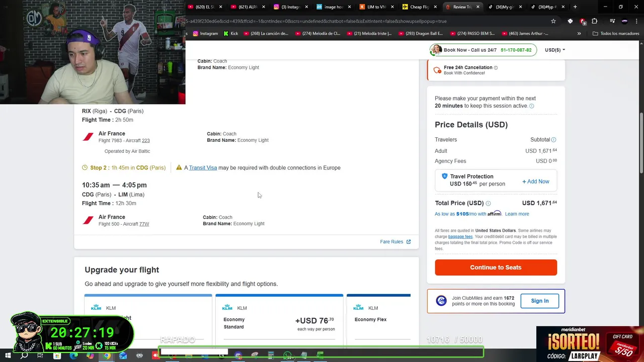The width and height of the screenshot is (644, 362).
Task: Add Travel Protection with + Add Now
Action: (535, 182)
